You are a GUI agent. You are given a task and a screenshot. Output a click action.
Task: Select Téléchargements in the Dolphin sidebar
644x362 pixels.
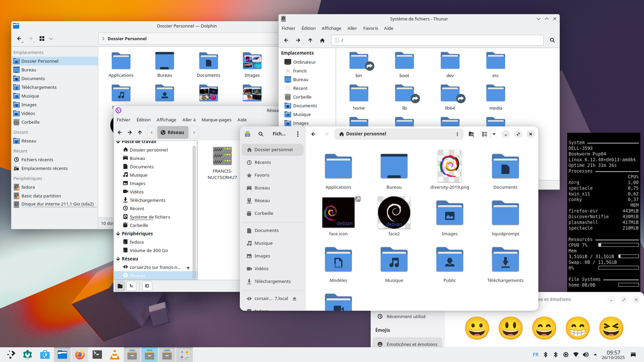[39, 87]
